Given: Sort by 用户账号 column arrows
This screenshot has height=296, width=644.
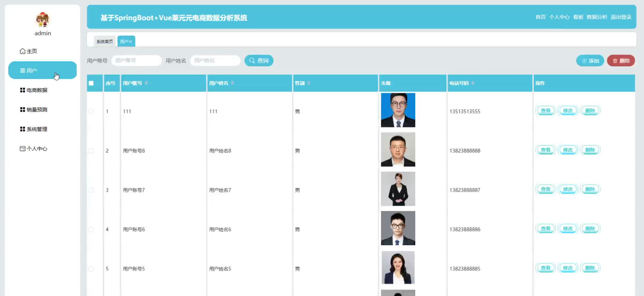Looking at the screenshot, I should (146, 83).
